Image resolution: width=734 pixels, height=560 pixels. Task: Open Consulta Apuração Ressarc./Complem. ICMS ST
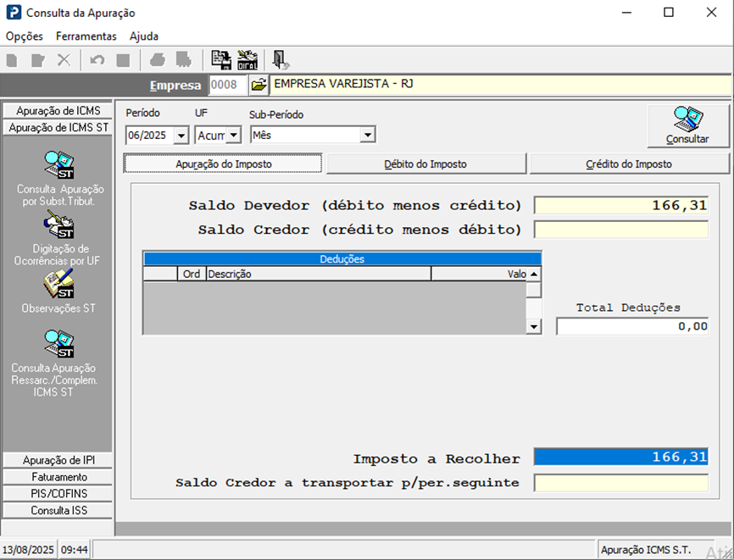click(x=58, y=344)
